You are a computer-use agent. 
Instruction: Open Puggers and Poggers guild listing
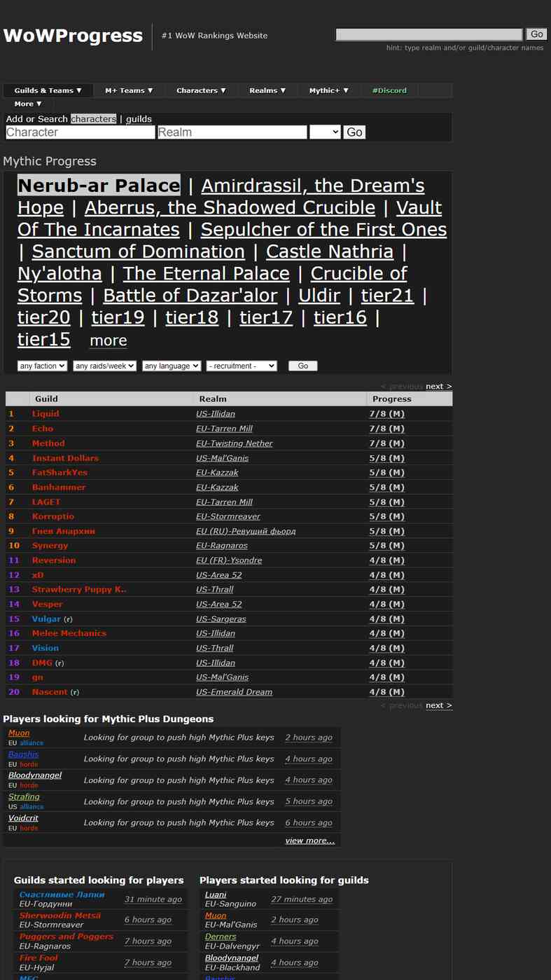[67, 937]
